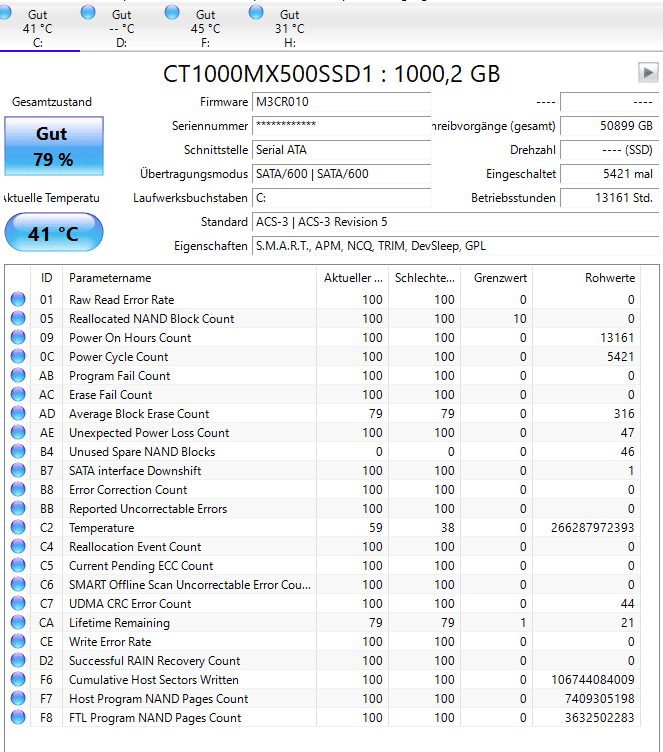
Task: Click the Grenzwert column header
Action: click(497, 278)
